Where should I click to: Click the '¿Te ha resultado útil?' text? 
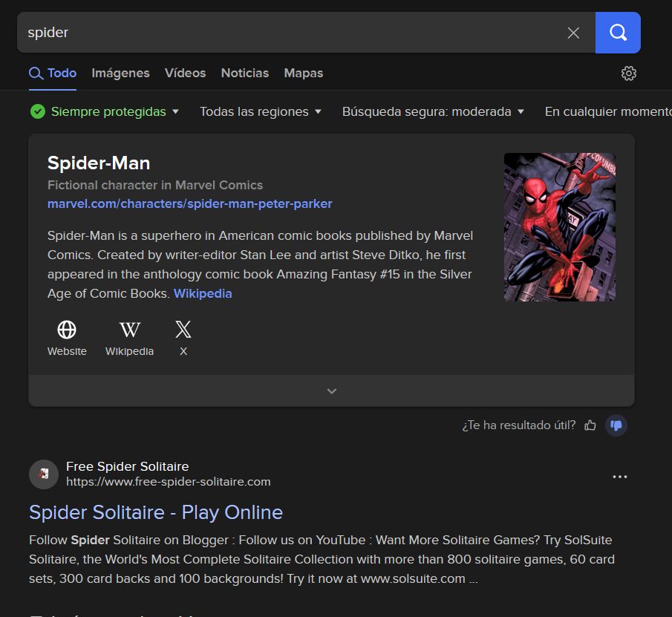coord(519,425)
